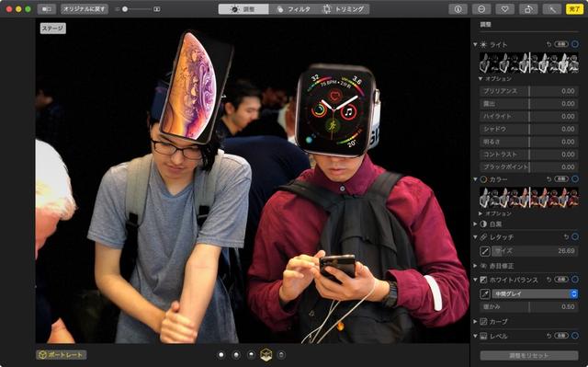This screenshot has height=367, width=588.
Task: Select the last portrait lighting effect
Action: click(x=281, y=355)
